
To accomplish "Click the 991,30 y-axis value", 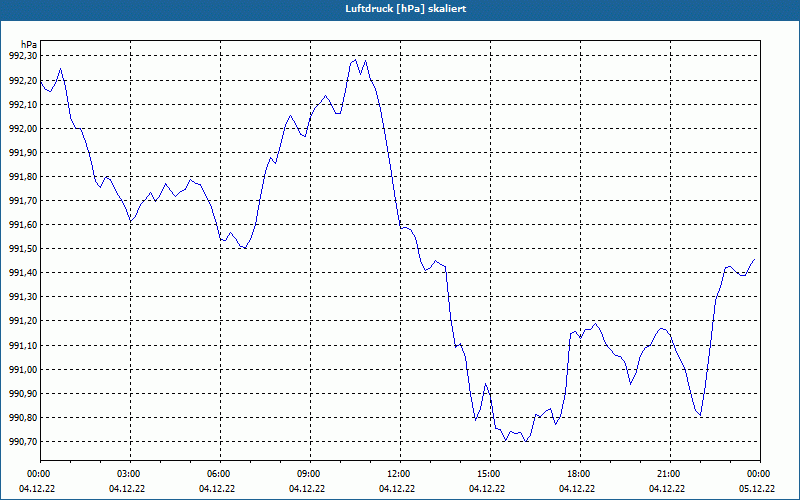I will point(23,297).
